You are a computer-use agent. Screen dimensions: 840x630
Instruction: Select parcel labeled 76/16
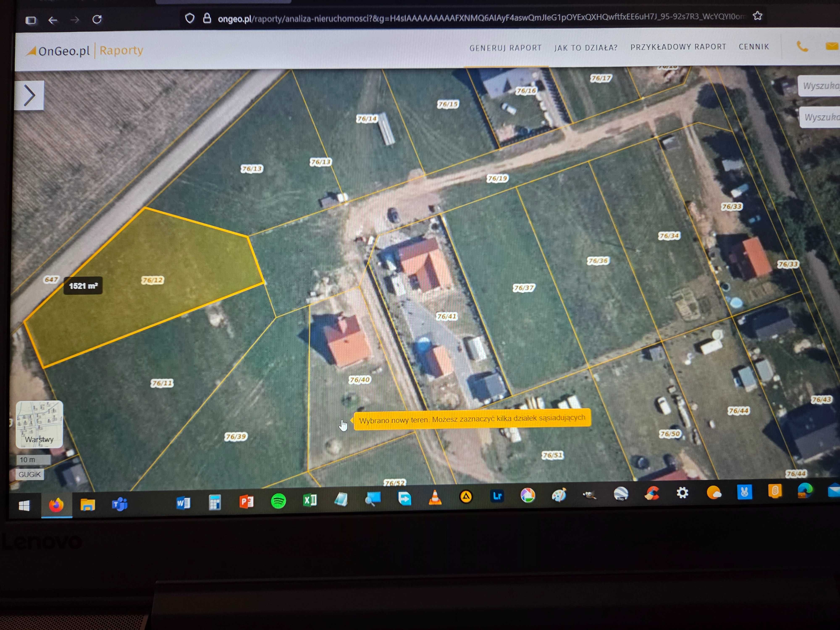point(526,91)
